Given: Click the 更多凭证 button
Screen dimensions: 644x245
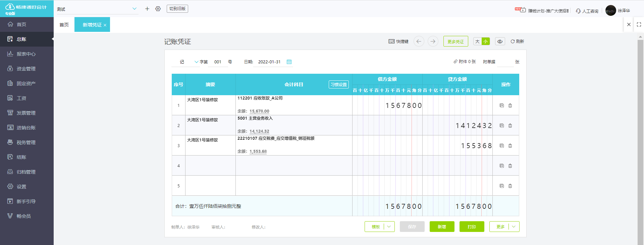Looking at the screenshot, I should [455, 42].
